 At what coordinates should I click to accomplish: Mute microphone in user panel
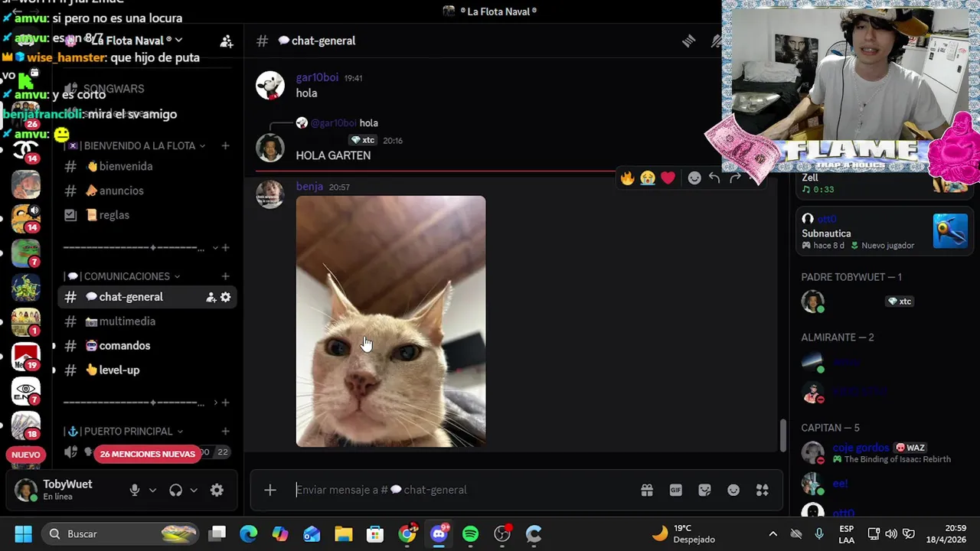click(x=135, y=491)
